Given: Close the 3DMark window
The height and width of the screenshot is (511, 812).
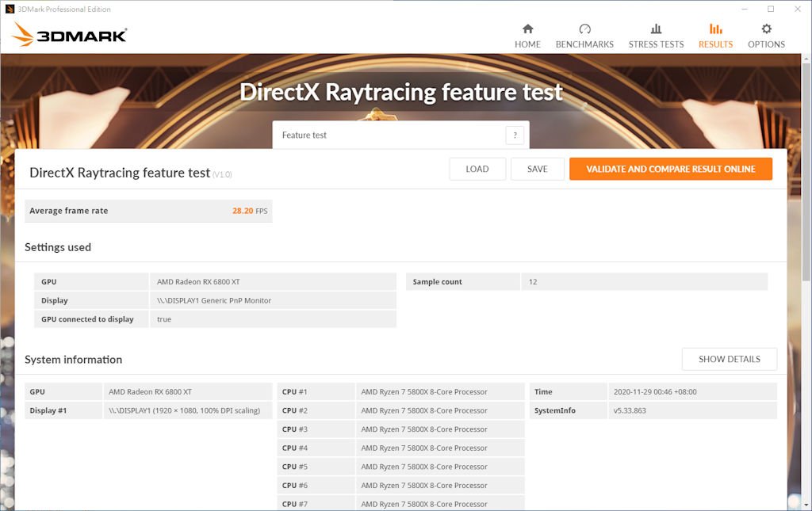Looking at the screenshot, I should click(798, 9).
